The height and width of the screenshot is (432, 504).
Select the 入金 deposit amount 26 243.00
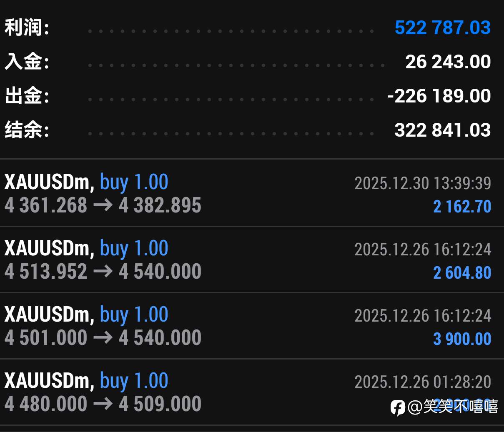448,62
